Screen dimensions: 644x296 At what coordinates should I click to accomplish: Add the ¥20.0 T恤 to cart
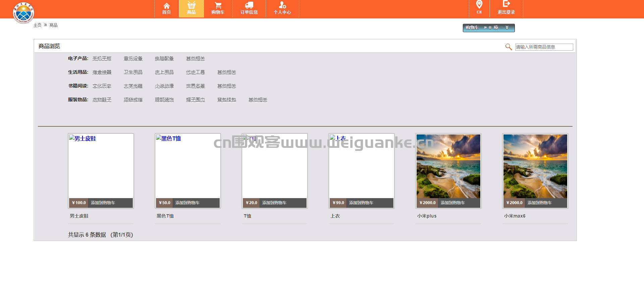coord(274,203)
